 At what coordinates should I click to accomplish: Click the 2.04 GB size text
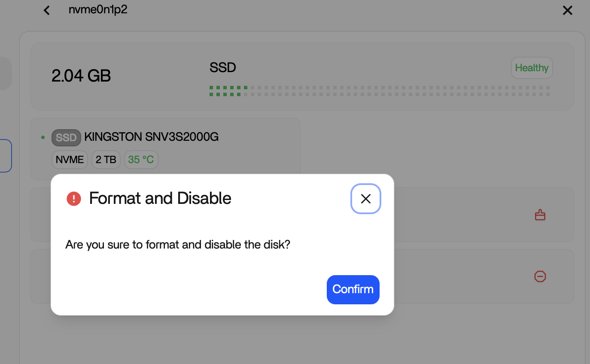pyautogui.click(x=81, y=76)
